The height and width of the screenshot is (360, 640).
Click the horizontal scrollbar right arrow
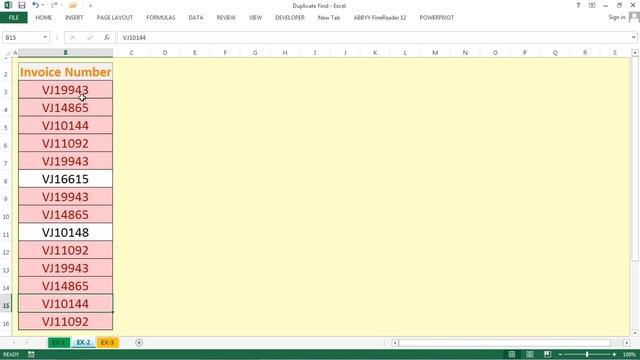coord(627,343)
